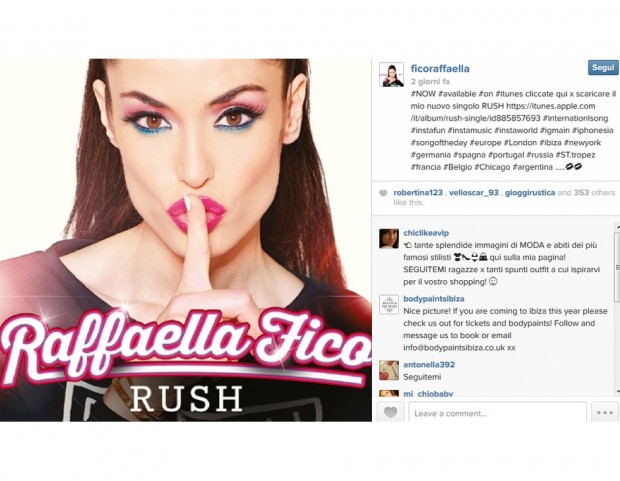Click the comments scrollbar up arrow
Viewport: 620px width, 481px height.
(617, 227)
